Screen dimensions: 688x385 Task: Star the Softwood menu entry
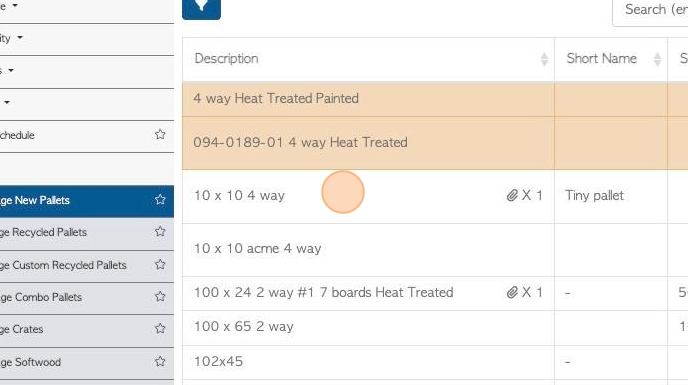(160, 362)
